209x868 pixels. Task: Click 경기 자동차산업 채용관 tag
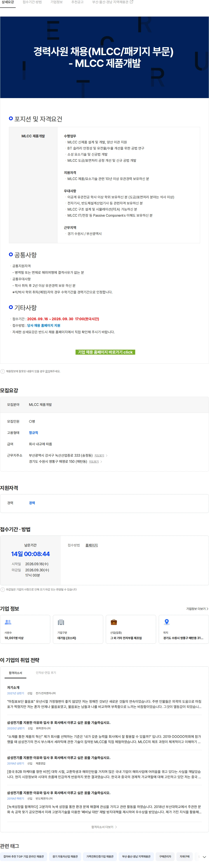pos(65,856)
